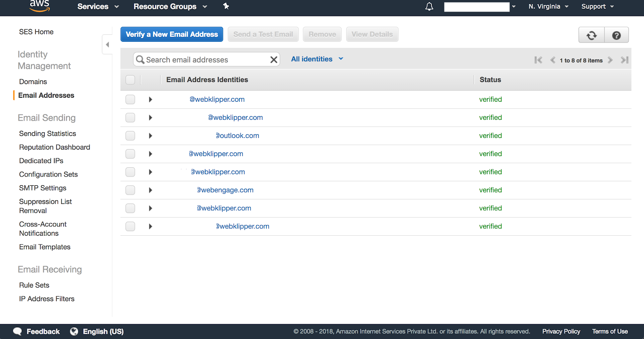The image size is (644, 339).
Task: Click the globe language icon
Action: point(74,331)
